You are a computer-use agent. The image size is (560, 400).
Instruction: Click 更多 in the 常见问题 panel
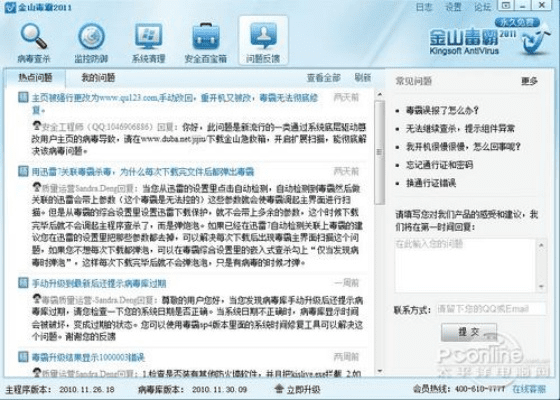tap(529, 81)
